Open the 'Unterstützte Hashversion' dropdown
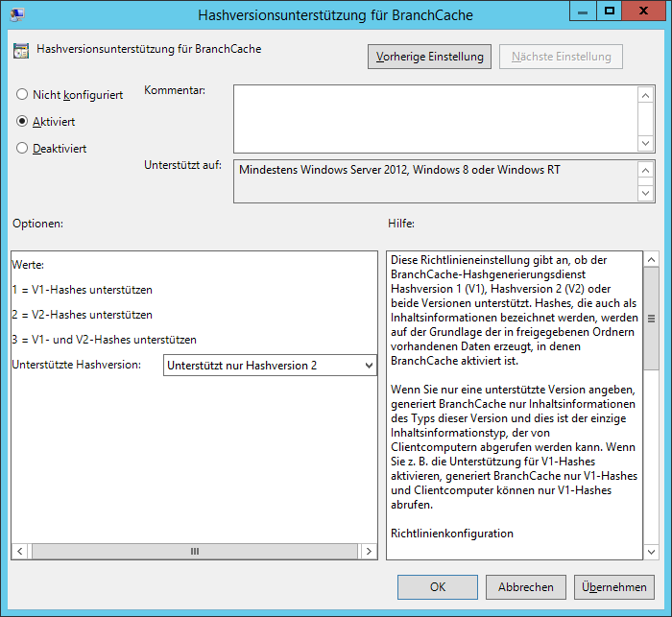 click(x=270, y=365)
